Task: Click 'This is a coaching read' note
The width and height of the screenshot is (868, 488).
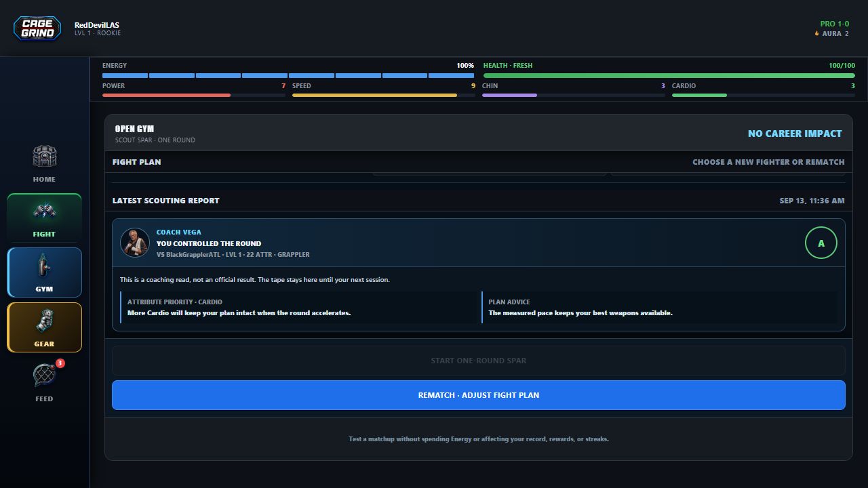Action: point(255,279)
